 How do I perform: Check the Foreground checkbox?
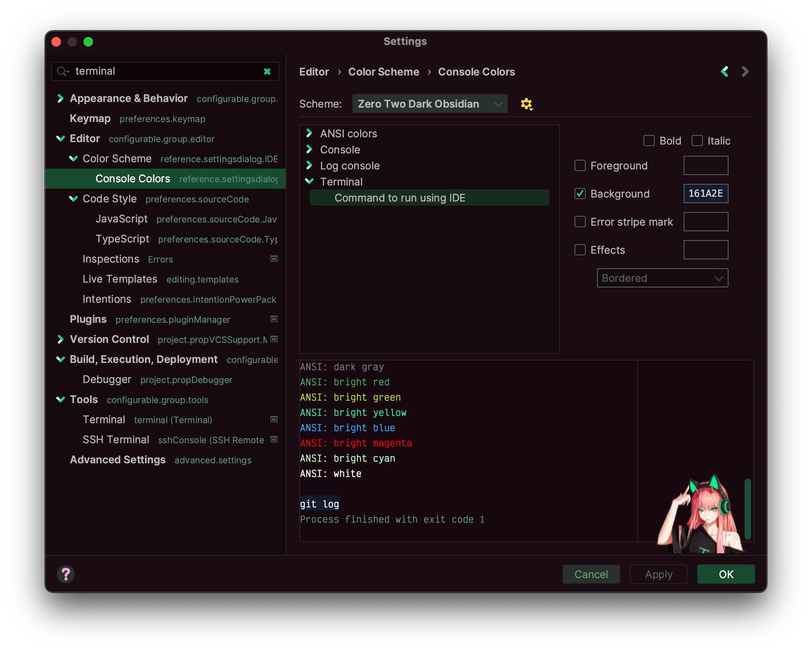point(580,165)
